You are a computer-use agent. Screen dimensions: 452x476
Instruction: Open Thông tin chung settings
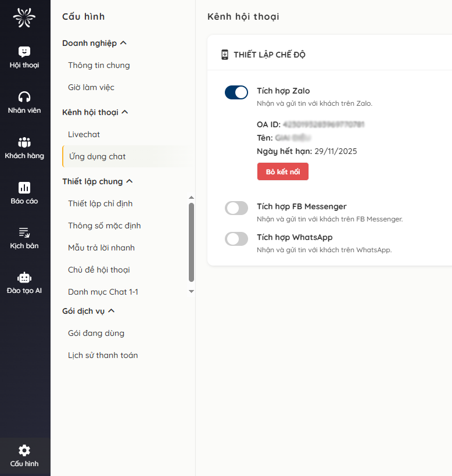99,65
